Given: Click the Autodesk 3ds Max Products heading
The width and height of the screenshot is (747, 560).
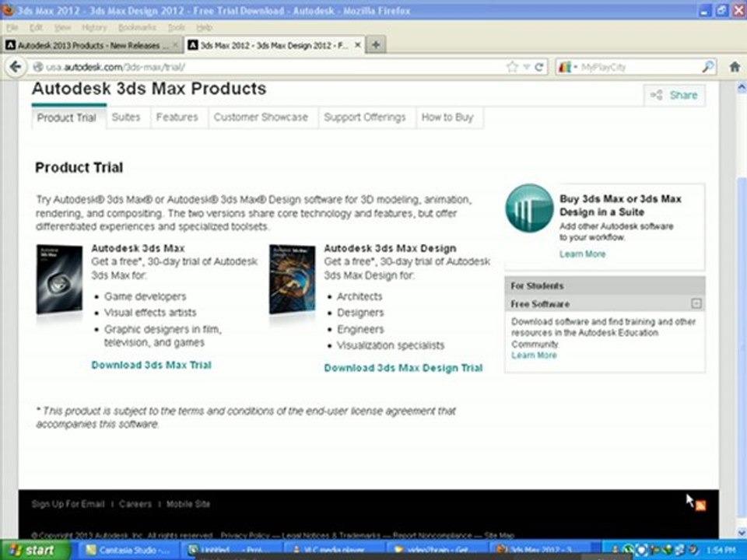Looking at the screenshot, I should coord(149,89).
